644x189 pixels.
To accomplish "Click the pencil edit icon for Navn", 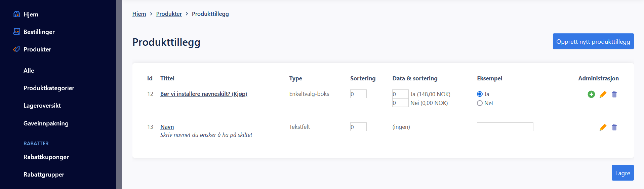I will (x=603, y=127).
